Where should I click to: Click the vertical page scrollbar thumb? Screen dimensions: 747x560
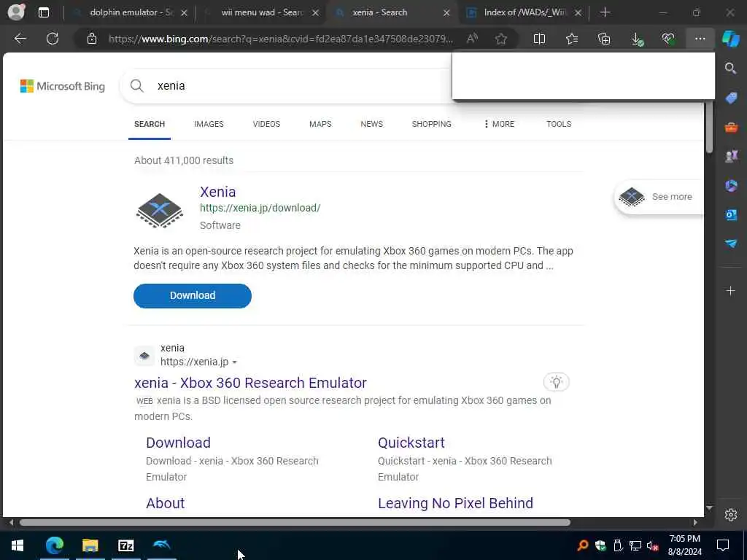[x=709, y=127]
